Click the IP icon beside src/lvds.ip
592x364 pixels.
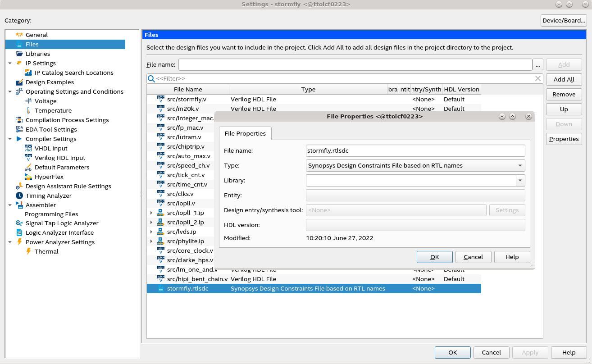tap(161, 232)
